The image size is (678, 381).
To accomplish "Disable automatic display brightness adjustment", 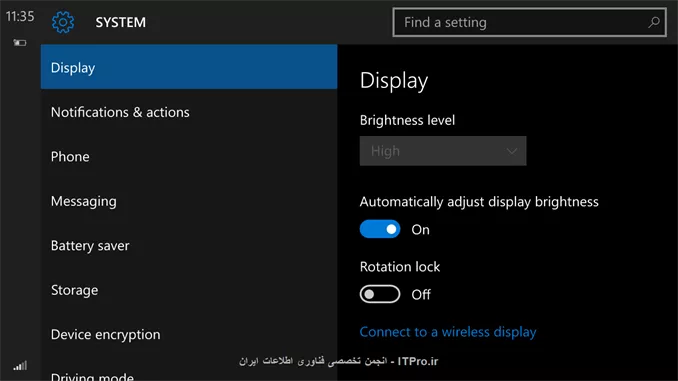I will 380,229.
